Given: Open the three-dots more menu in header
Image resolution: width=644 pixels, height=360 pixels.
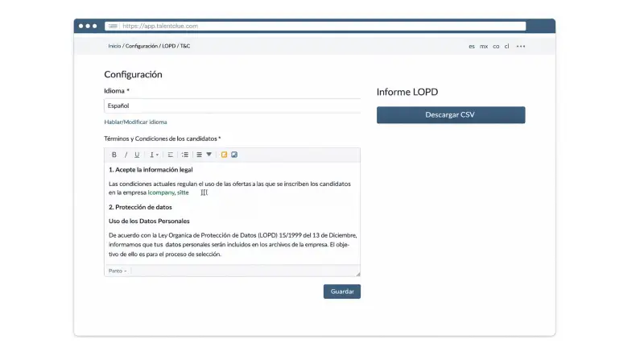Looking at the screenshot, I should point(521,46).
